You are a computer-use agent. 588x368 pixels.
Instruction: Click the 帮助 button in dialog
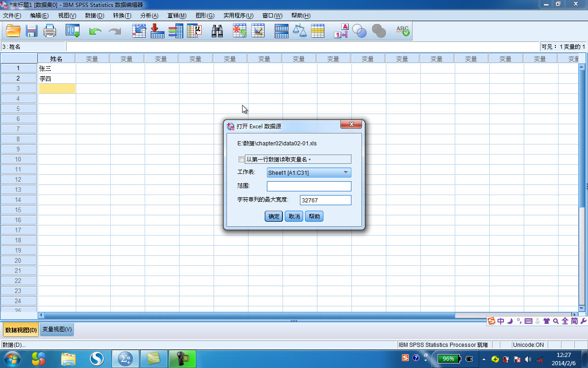(314, 216)
